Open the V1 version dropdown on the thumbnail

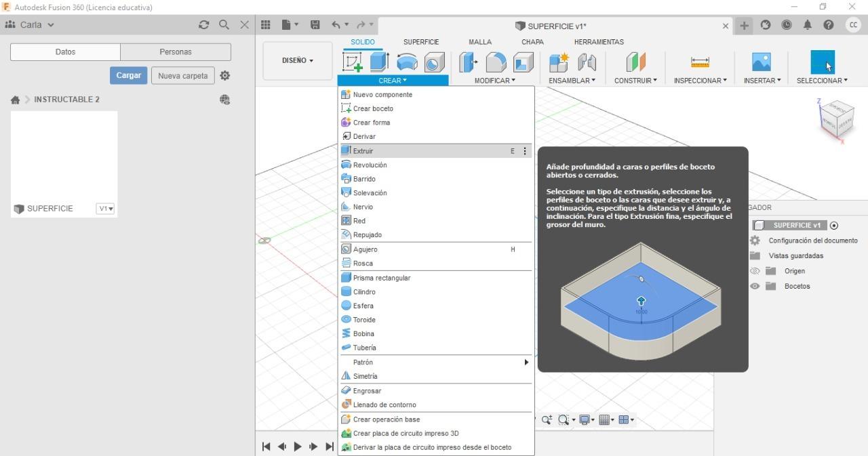tap(105, 209)
